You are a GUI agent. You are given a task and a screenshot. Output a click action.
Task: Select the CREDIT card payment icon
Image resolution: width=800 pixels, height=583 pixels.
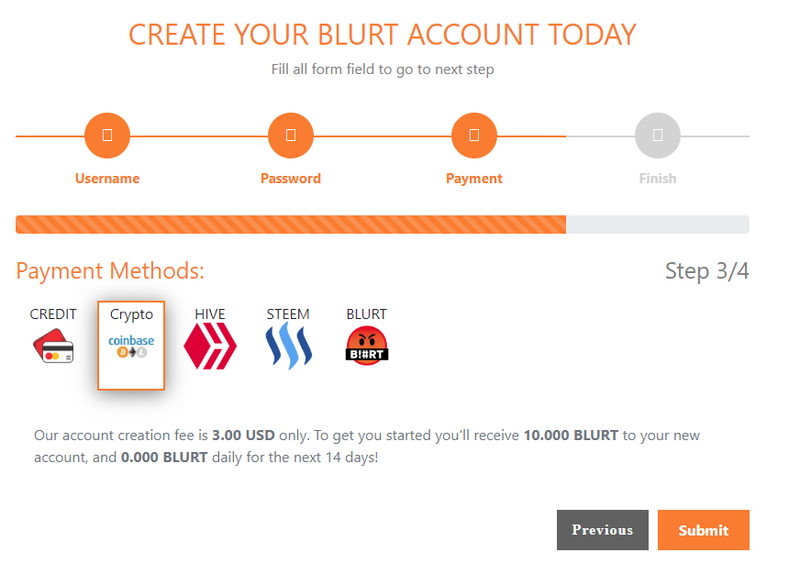pos(52,347)
